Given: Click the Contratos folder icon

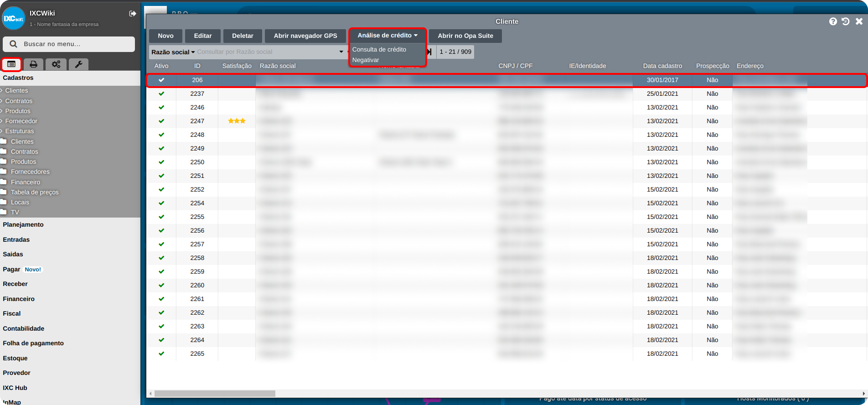Looking at the screenshot, I should click(x=4, y=151).
